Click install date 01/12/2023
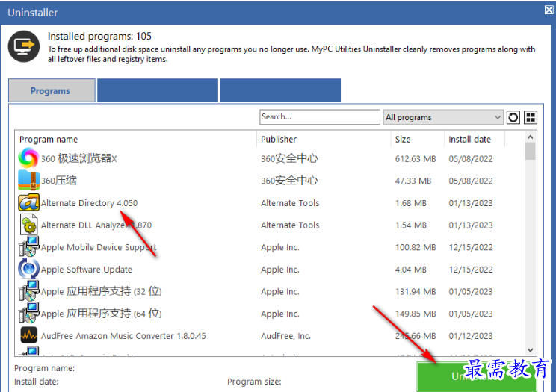 pos(471,336)
